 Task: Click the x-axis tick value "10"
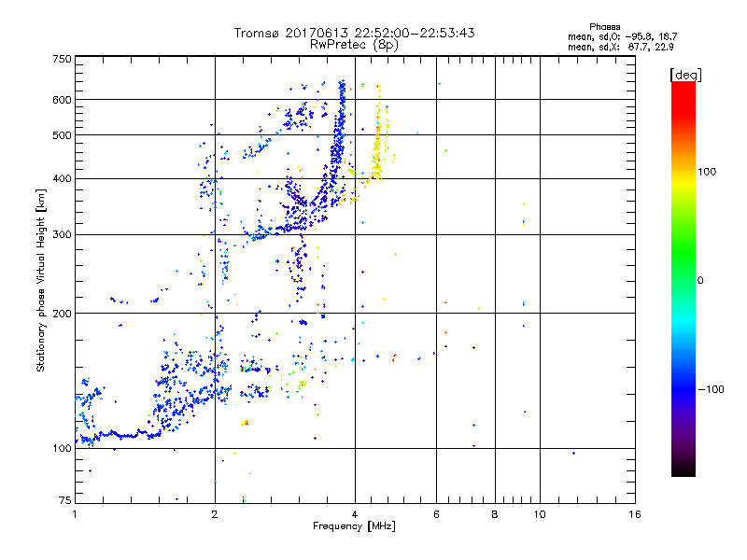(540, 514)
